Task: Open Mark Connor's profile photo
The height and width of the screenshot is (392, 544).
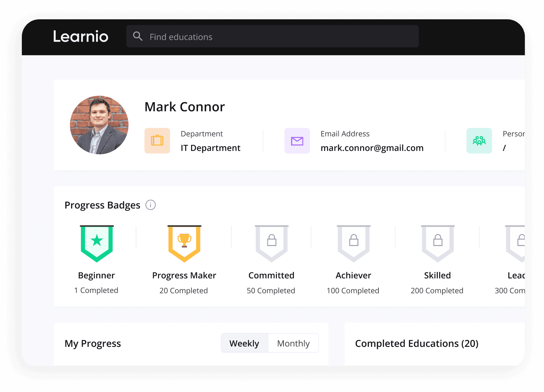Action: tap(99, 125)
